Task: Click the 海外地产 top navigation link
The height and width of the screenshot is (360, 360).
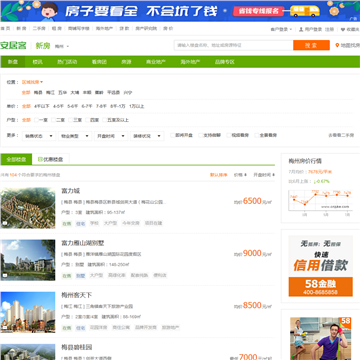Action: [x=104, y=29]
